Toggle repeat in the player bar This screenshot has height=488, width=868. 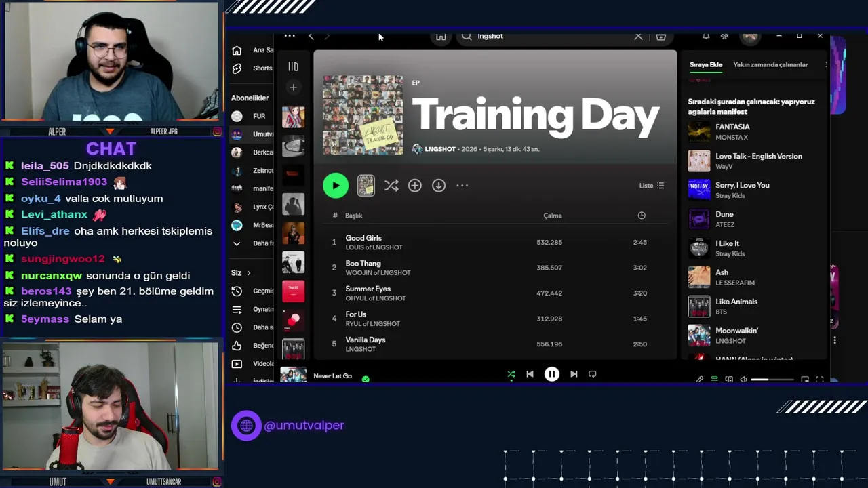coord(593,374)
